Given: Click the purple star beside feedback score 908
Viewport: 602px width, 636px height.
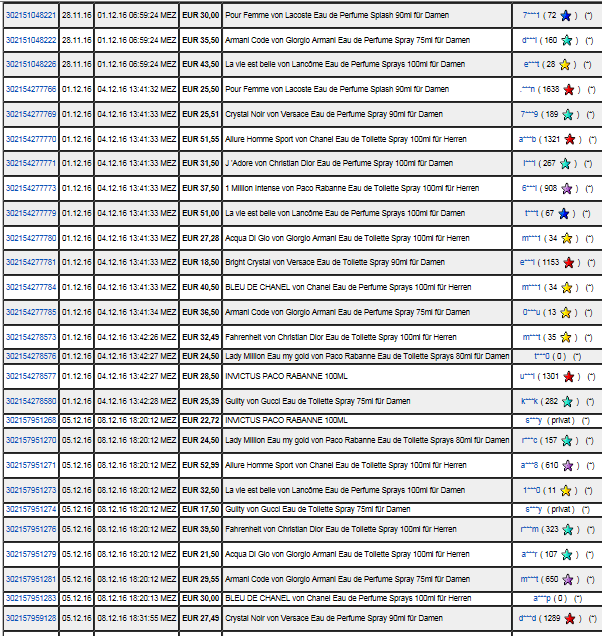Looking at the screenshot, I should (567, 189).
